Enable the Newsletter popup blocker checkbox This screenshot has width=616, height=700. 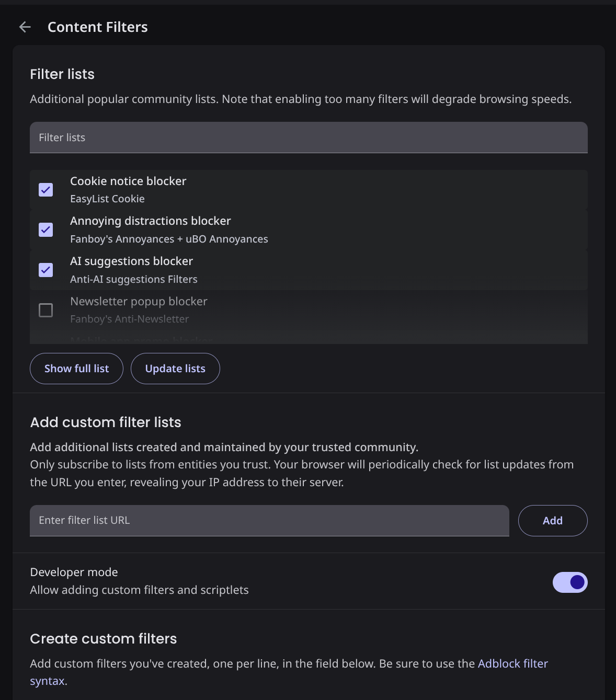tap(46, 311)
